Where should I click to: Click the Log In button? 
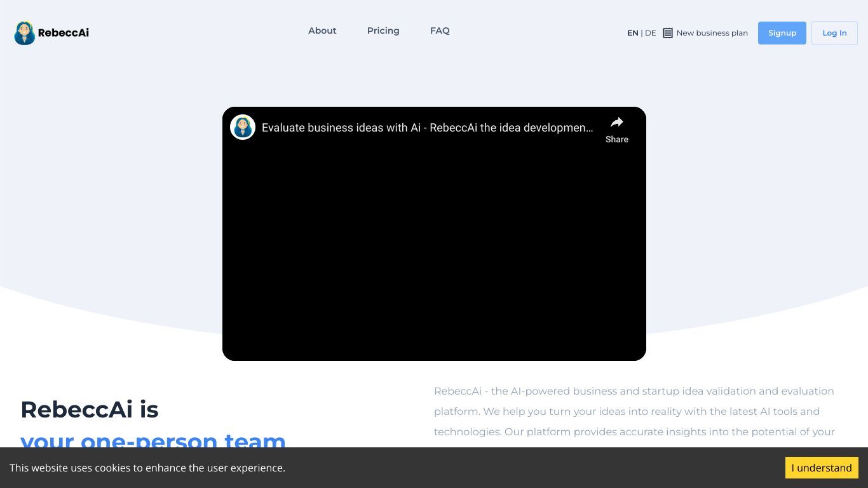point(834,33)
